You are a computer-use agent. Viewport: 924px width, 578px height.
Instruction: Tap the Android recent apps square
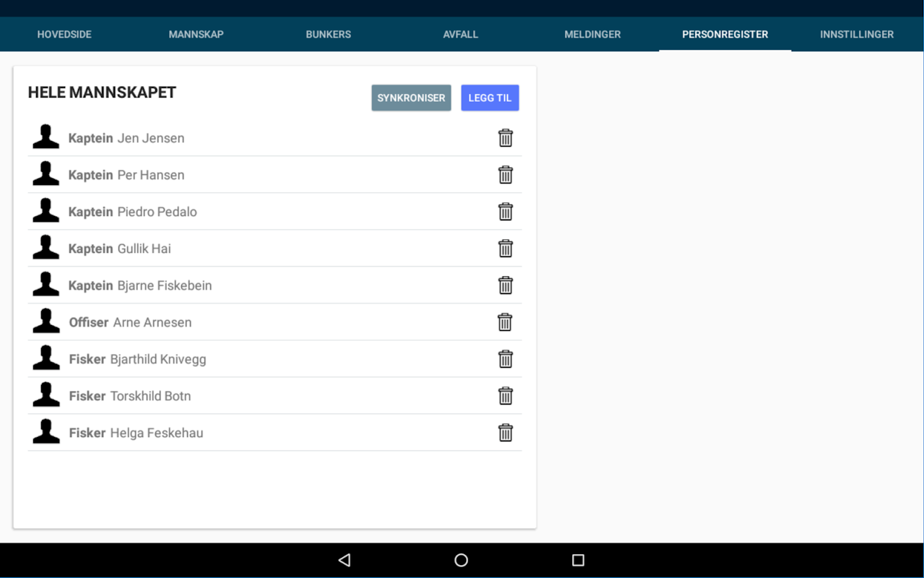578,560
